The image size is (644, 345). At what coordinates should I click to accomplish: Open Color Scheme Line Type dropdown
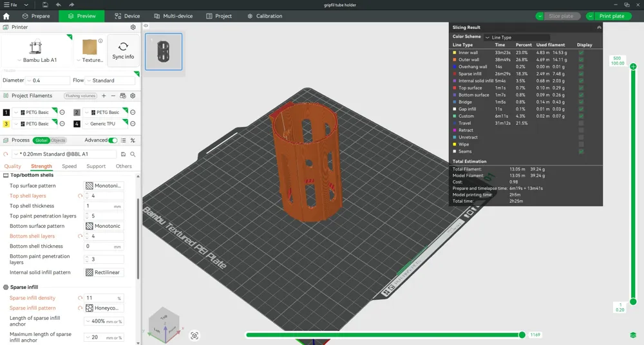click(x=516, y=37)
